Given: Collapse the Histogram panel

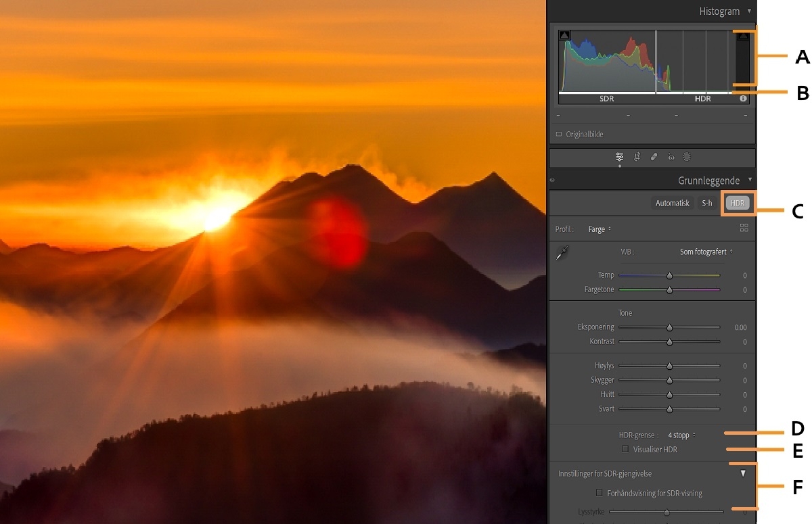Looking at the screenshot, I should (750, 11).
